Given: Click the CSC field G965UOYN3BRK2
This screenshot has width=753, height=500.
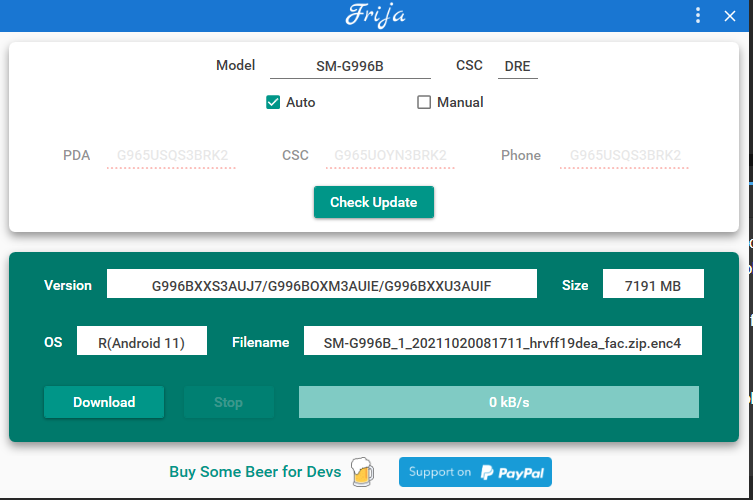Looking at the screenshot, I should click(x=390, y=156).
